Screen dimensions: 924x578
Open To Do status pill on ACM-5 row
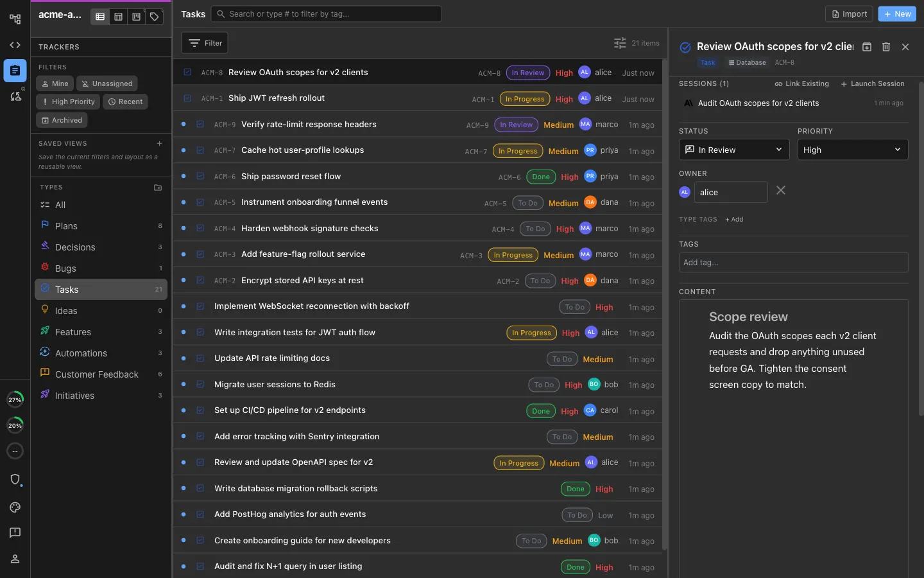[527, 203]
